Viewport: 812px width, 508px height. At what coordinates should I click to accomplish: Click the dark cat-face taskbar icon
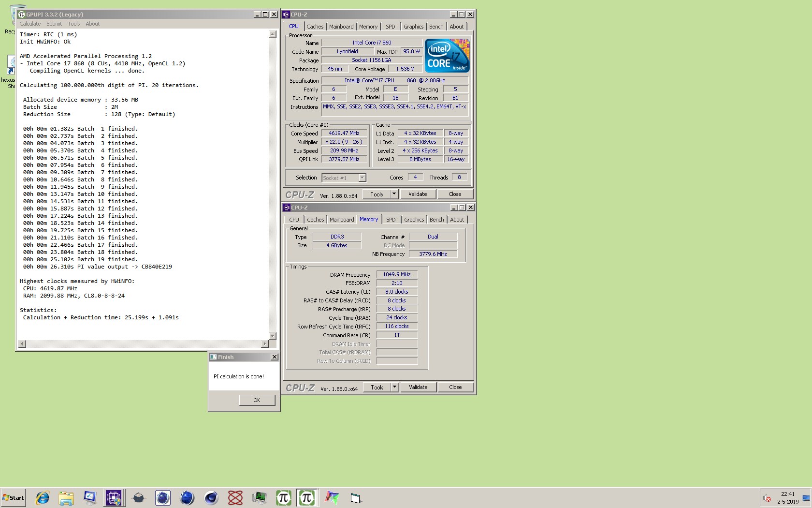pyautogui.click(x=139, y=497)
